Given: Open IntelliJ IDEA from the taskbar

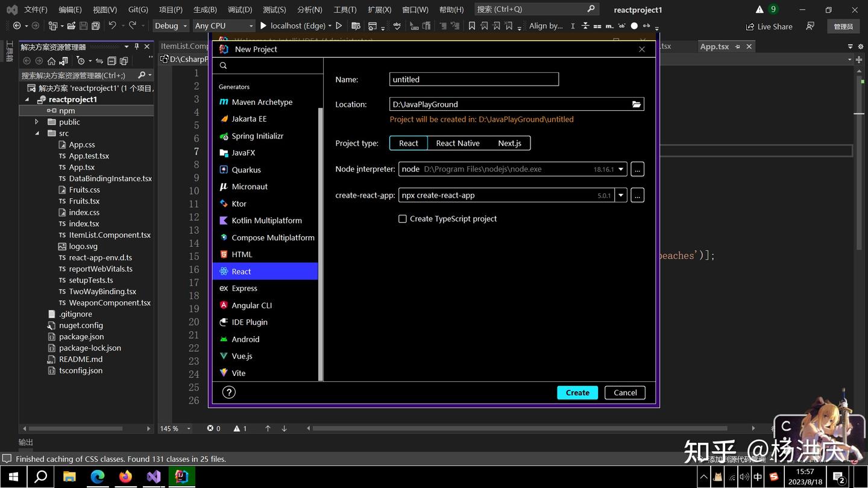Looking at the screenshot, I should tap(181, 477).
